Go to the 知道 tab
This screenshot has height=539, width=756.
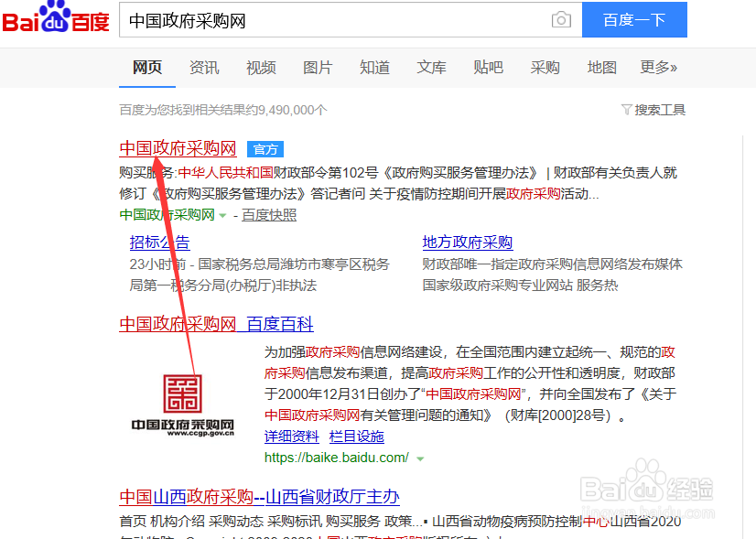(x=374, y=68)
